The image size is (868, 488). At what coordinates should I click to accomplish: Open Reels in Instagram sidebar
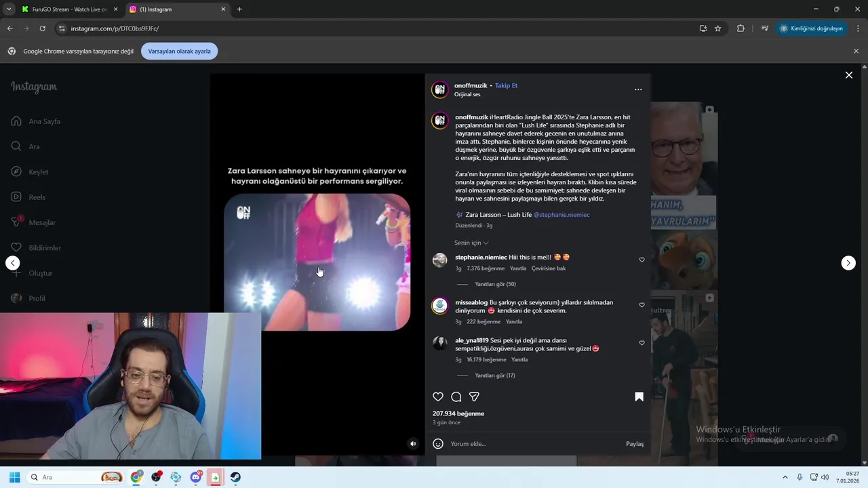(28, 197)
